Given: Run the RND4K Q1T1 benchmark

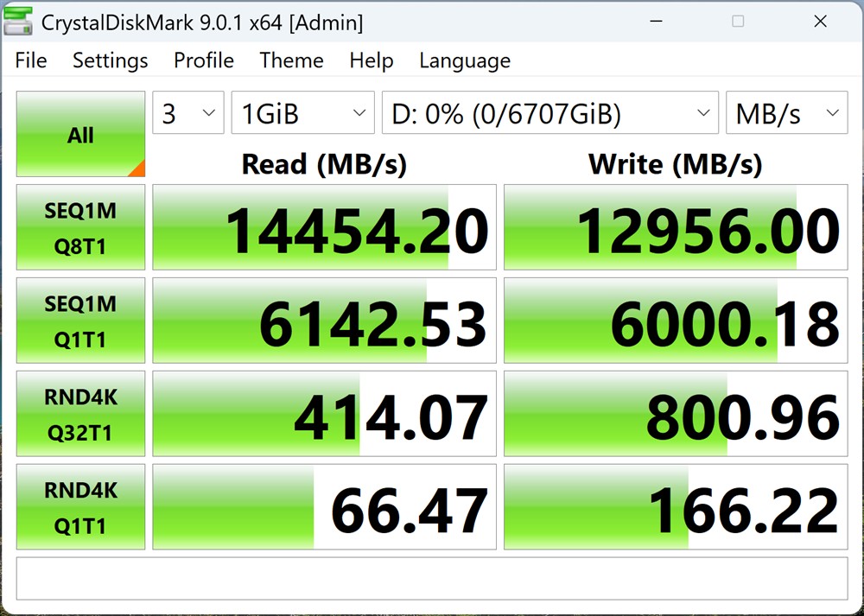Looking at the screenshot, I should [79, 506].
